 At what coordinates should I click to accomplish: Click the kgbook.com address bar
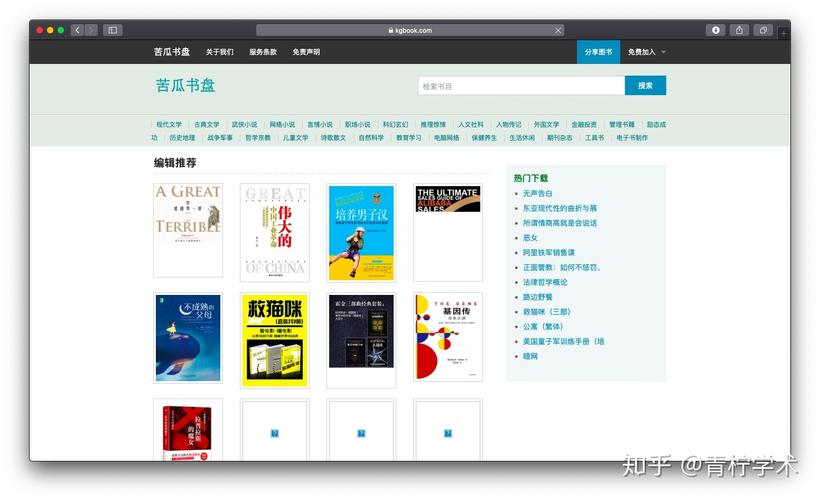coord(410,30)
